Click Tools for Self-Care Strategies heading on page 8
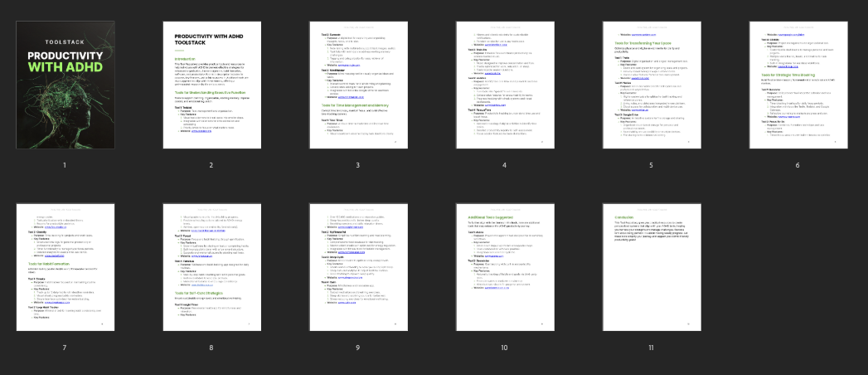Viewport: 868px width, 375px height. pyautogui.click(x=202, y=293)
